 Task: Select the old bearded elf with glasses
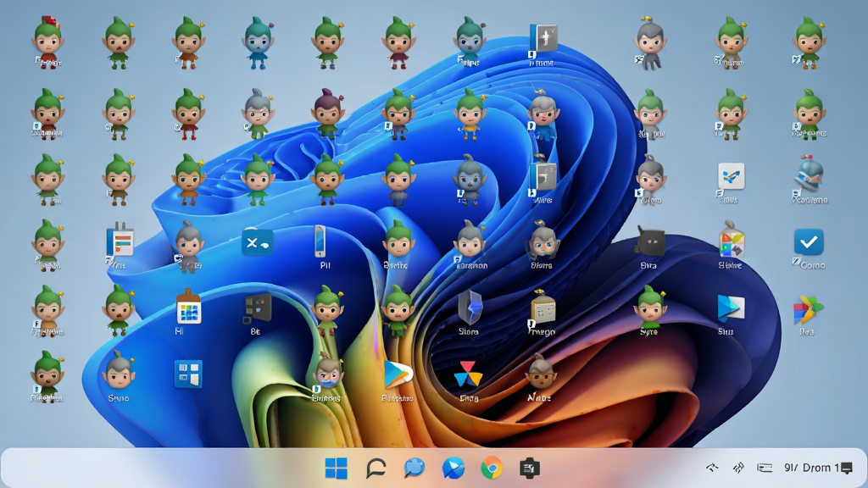coord(542,241)
